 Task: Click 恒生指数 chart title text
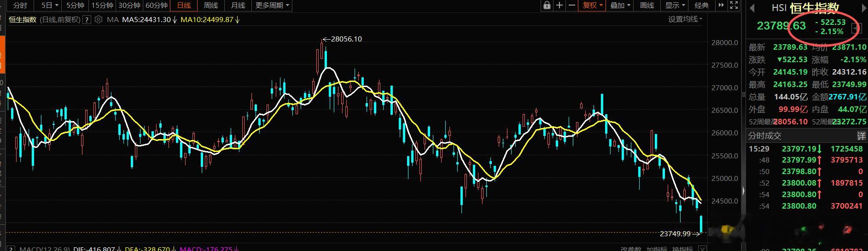pos(23,20)
